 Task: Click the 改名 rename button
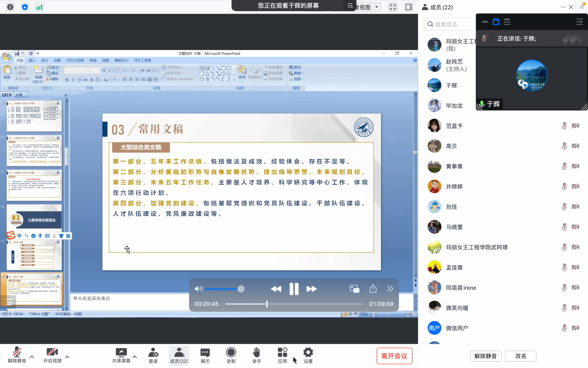click(521, 356)
